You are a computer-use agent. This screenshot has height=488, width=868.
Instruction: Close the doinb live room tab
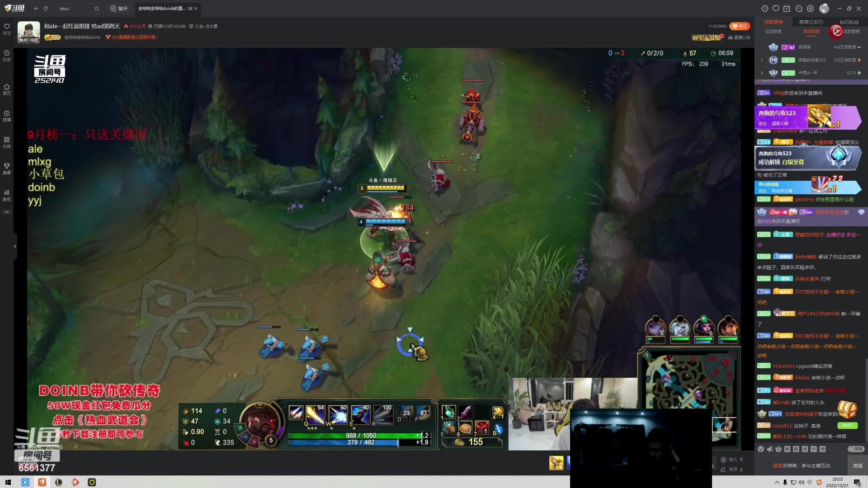(x=196, y=9)
